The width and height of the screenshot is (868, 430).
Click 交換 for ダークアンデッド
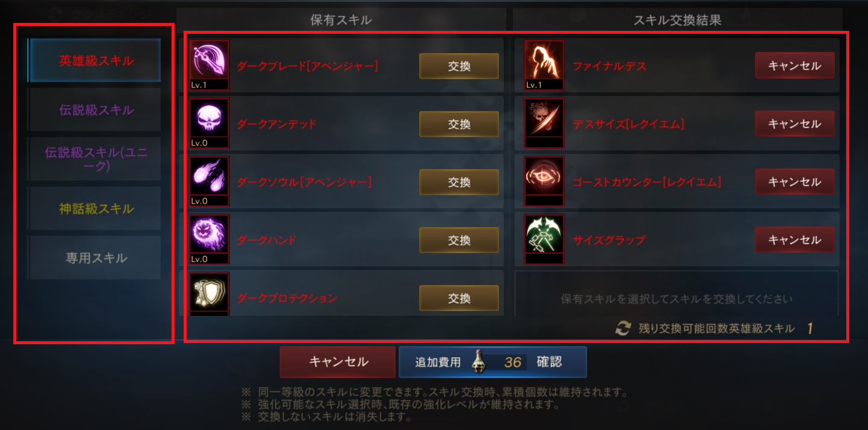(459, 124)
